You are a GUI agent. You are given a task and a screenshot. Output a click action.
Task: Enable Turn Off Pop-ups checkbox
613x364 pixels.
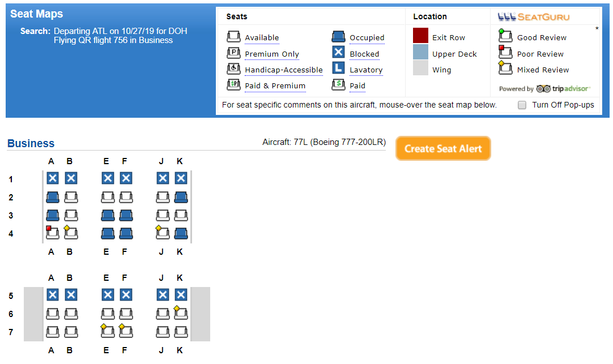[522, 105]
